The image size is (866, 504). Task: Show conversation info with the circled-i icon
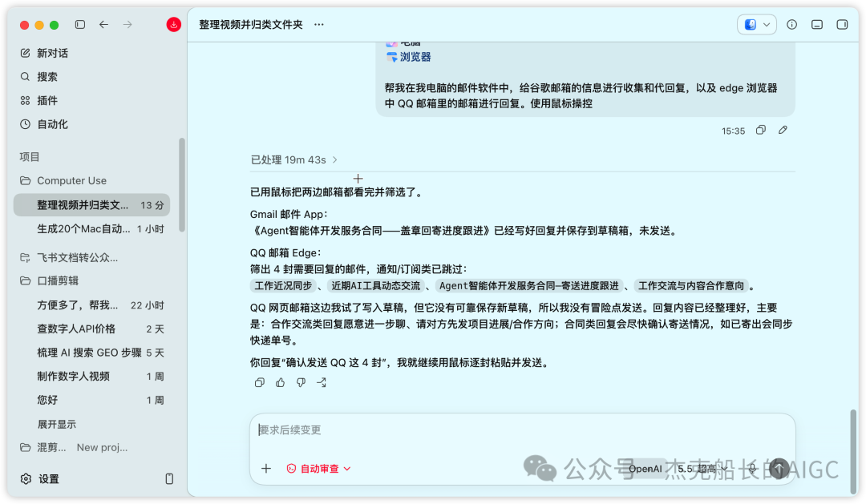click(x=792, y=24)
